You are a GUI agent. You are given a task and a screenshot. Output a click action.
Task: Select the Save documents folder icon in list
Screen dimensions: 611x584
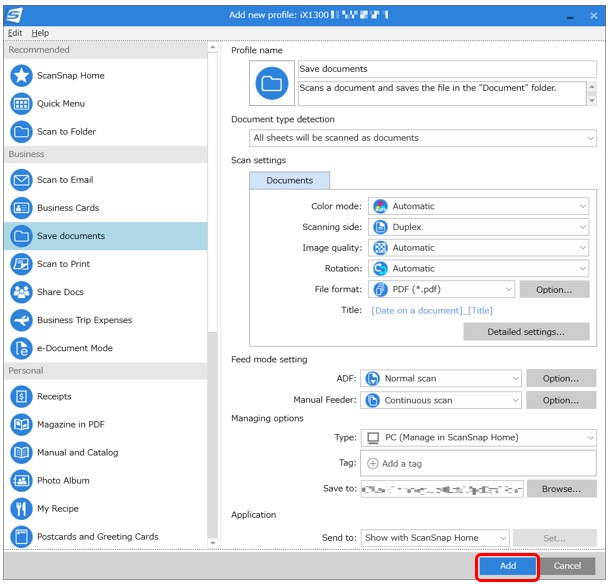tap(21, 236)
